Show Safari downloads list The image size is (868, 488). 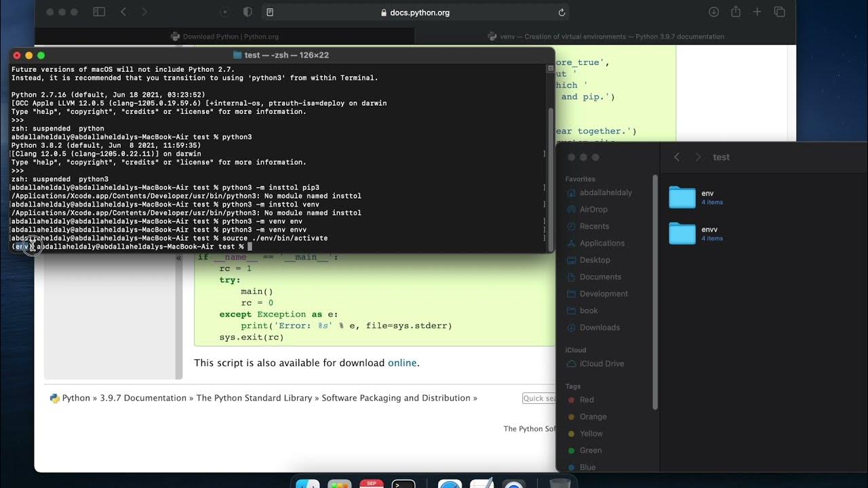point(713,12)
